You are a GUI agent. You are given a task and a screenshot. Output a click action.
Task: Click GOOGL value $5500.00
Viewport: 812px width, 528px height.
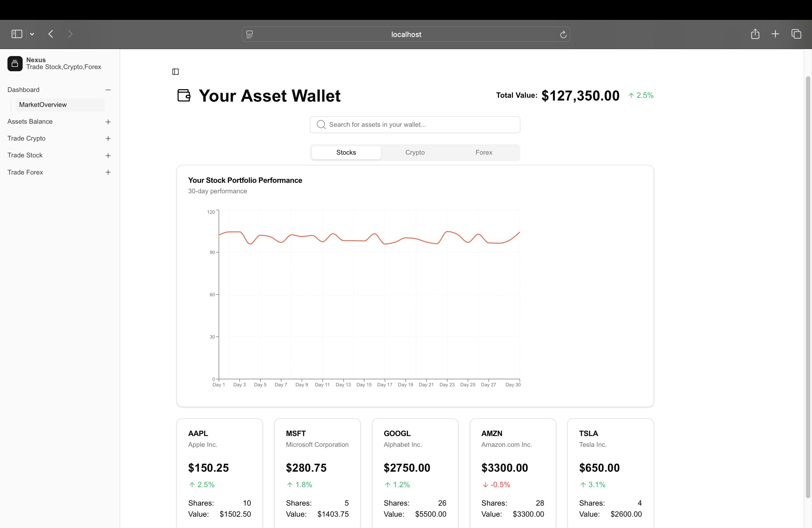[x=431, y=514]
